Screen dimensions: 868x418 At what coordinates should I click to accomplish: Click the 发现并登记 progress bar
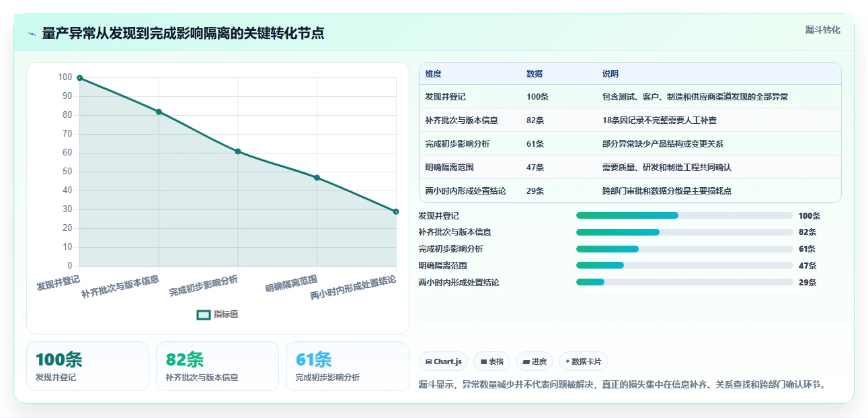(684, 215)
